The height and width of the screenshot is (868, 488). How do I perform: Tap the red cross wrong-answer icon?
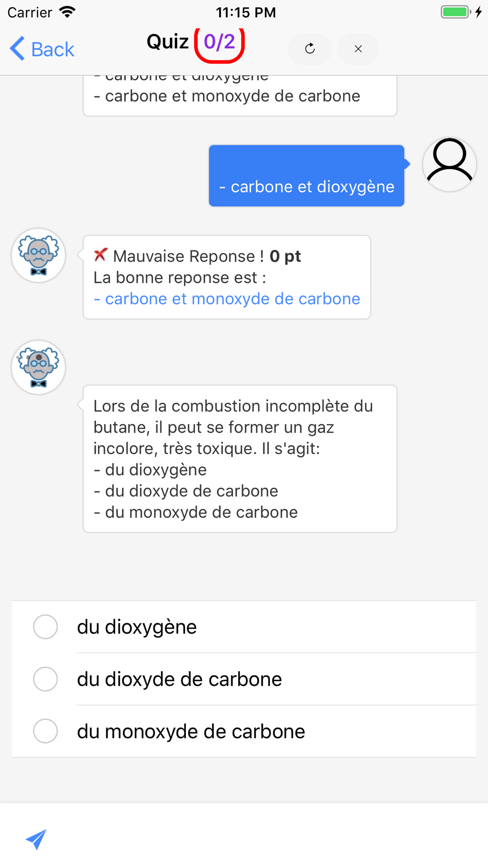[101, 255]
